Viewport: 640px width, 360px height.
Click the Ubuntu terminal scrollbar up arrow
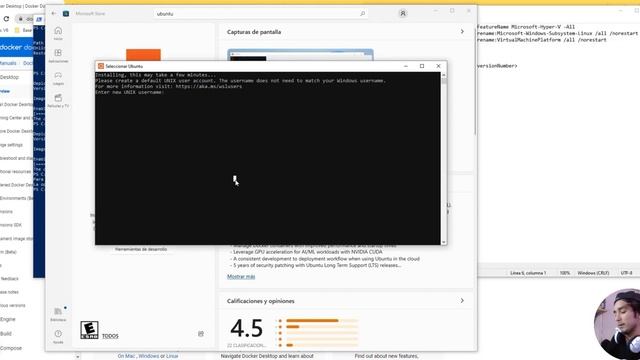click(x=444, y=75)
